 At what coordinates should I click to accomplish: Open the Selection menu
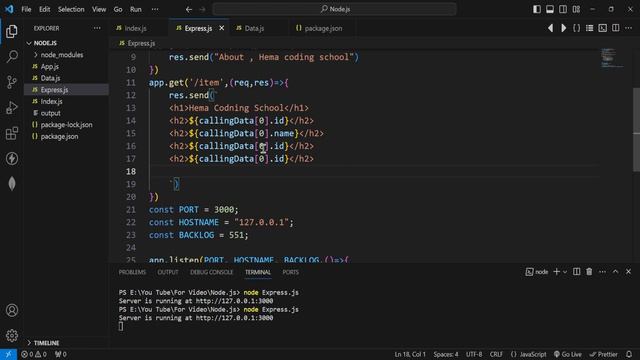71,9
